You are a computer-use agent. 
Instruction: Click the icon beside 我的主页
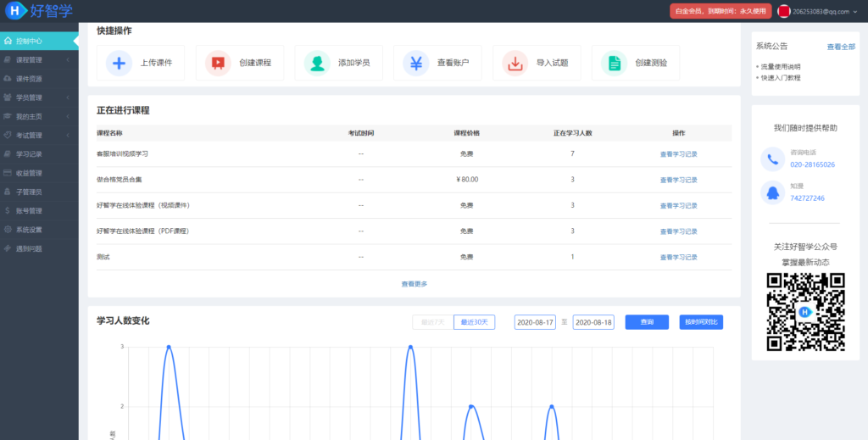[x=8, y=116]
